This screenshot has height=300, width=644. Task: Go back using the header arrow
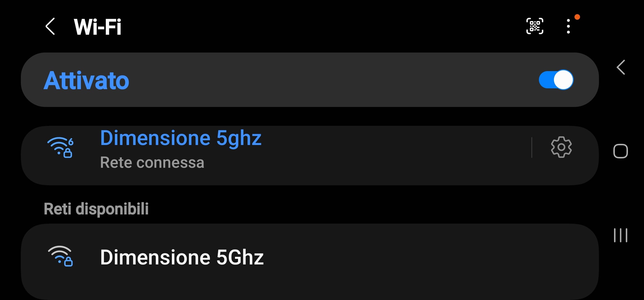pyautogui.click(x=50, y=27)
